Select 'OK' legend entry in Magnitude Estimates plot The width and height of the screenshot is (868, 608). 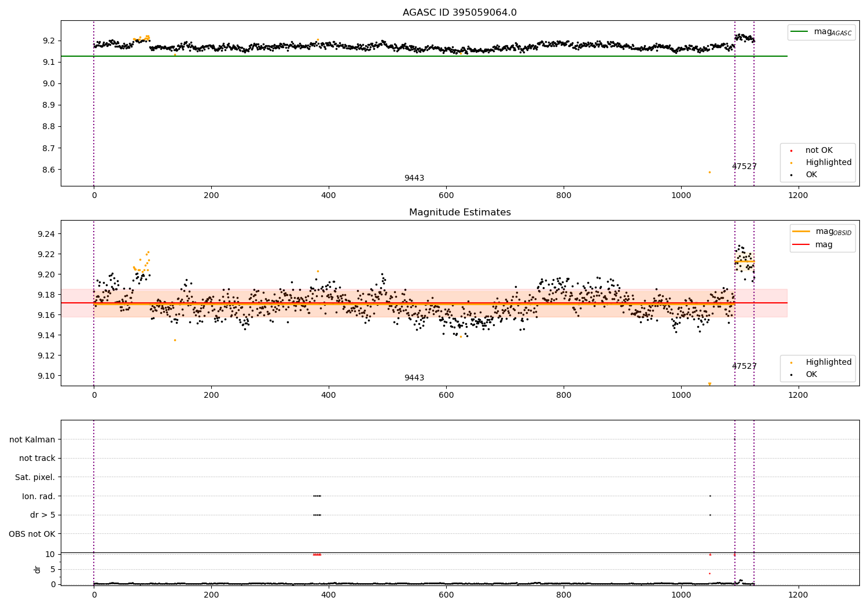[x=811, y=375]
